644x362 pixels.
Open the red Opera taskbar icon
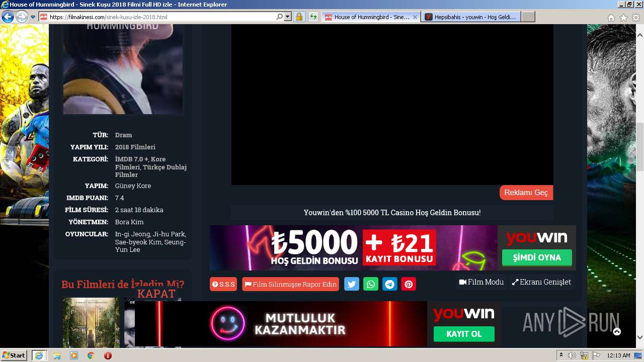[x=108, y=355]
